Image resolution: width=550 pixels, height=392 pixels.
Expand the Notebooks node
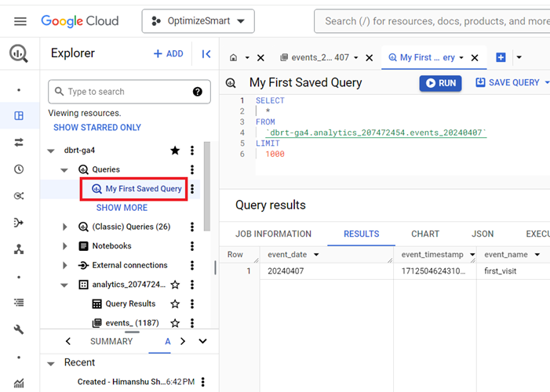[65, 246]
